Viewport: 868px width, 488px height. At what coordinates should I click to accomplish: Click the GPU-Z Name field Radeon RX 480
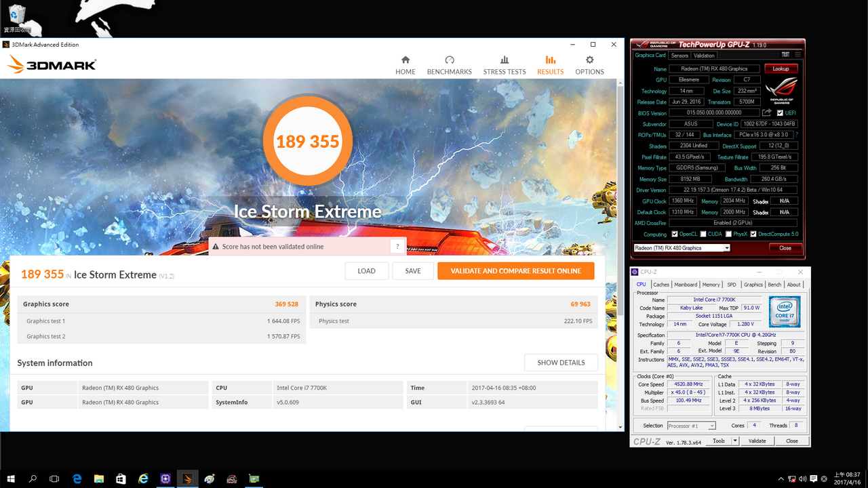(x=715, y=68)
